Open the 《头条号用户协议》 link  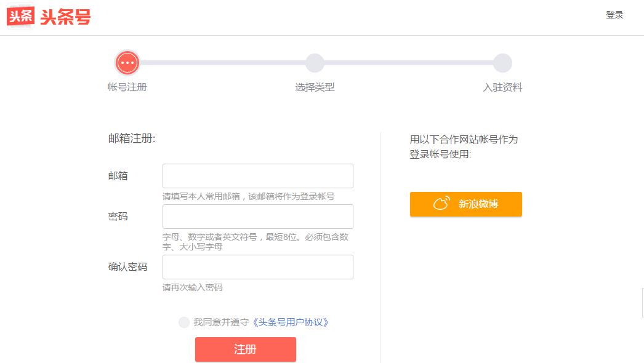291,322
